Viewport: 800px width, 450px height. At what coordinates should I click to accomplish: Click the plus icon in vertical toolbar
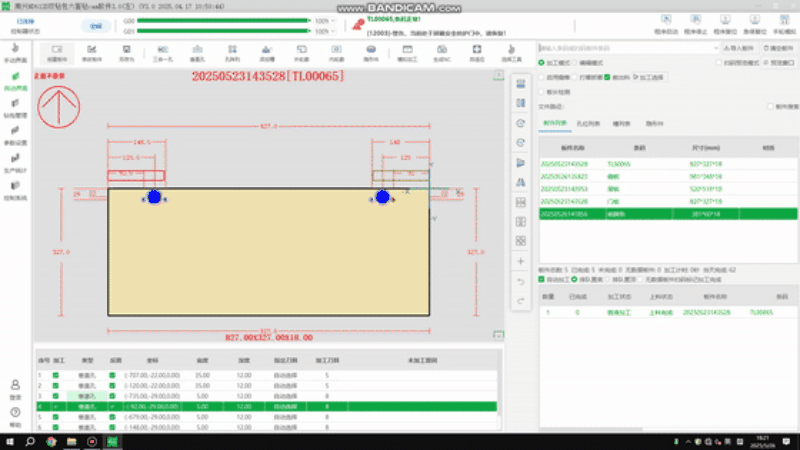pyautogui.click(x=520, y=261)
